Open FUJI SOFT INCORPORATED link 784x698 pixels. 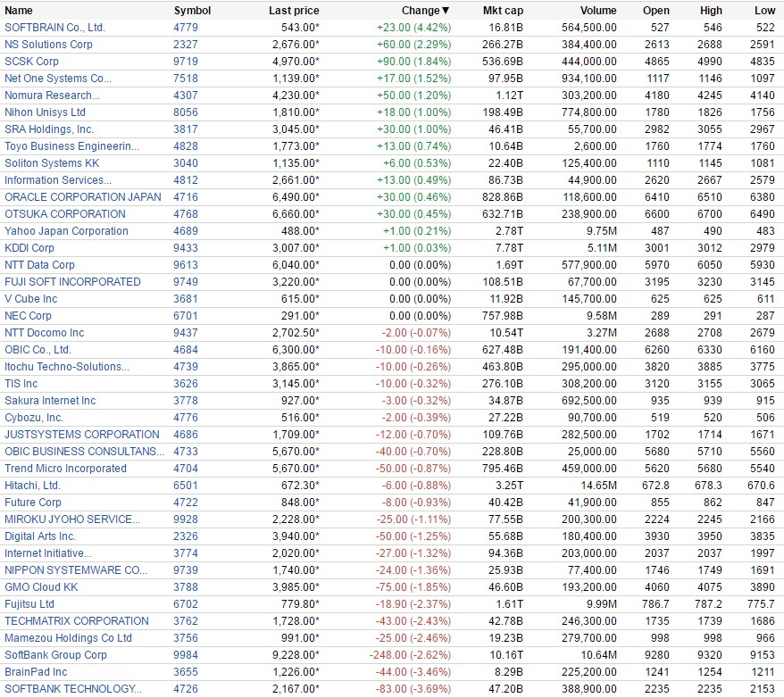(x=72, y=282)
